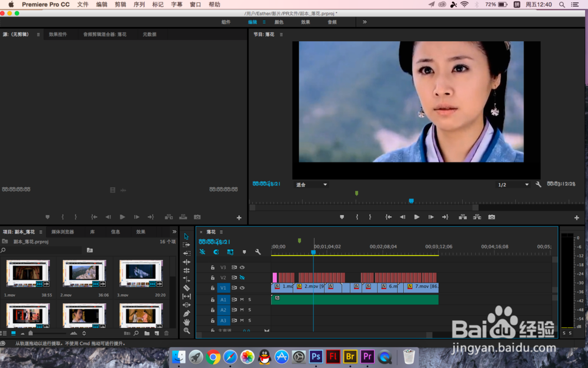Select the Selection arrow tool
Viewport: 588px width, 368px height.
click(186, 236)
